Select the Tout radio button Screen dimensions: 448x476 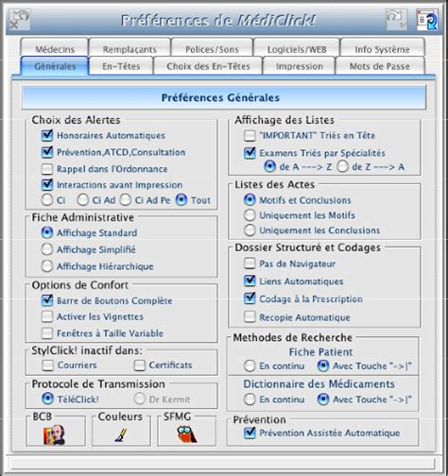pos(181,200)
